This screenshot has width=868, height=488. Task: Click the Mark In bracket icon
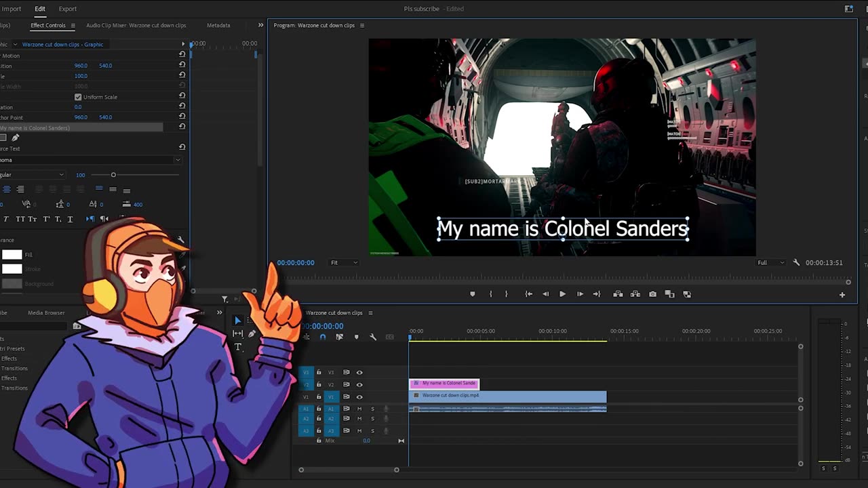click(x=490, y=294)
